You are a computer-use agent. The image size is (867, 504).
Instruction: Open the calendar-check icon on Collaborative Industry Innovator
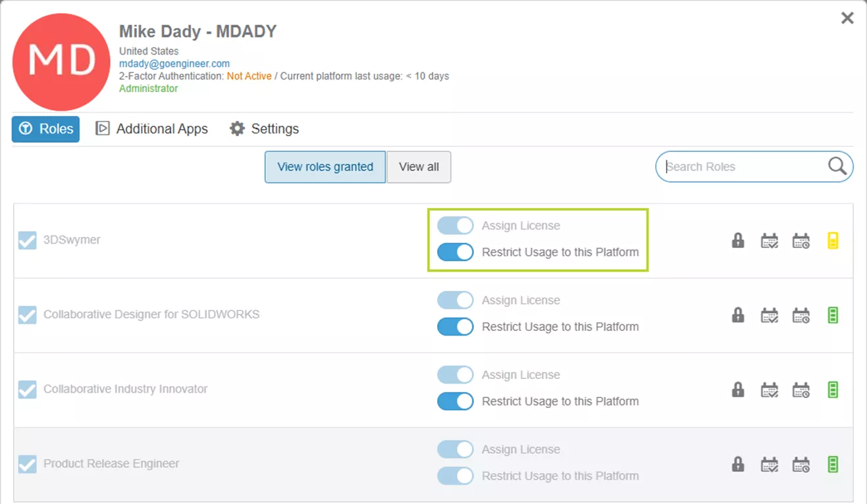click(769, 390)
